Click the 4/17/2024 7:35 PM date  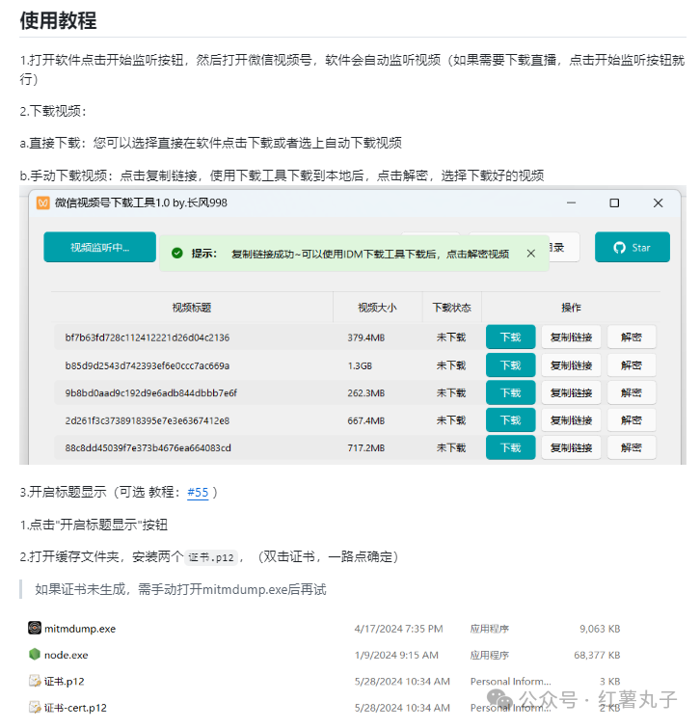pos(398,629)
